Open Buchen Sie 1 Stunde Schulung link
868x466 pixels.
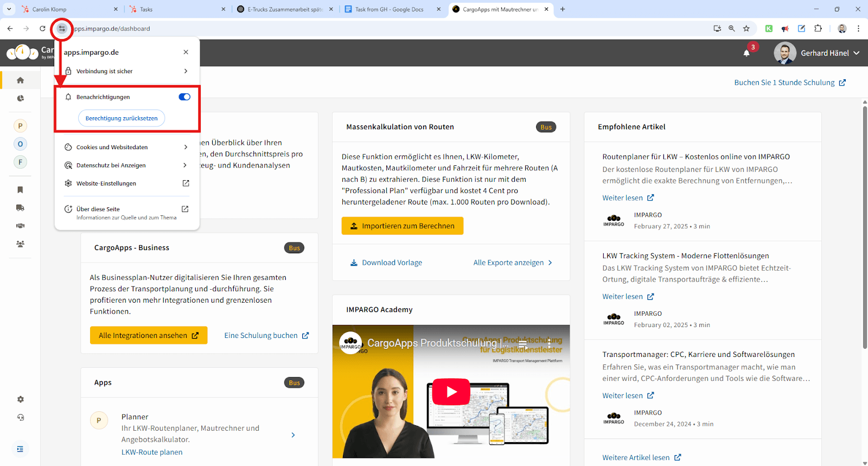point(790,82)
